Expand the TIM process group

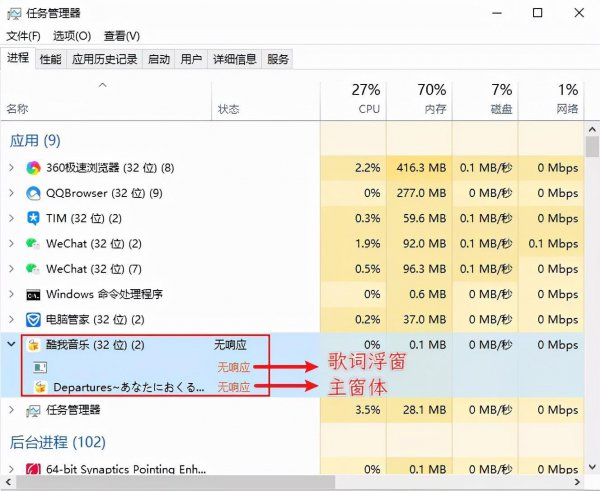tap(11, 218)
